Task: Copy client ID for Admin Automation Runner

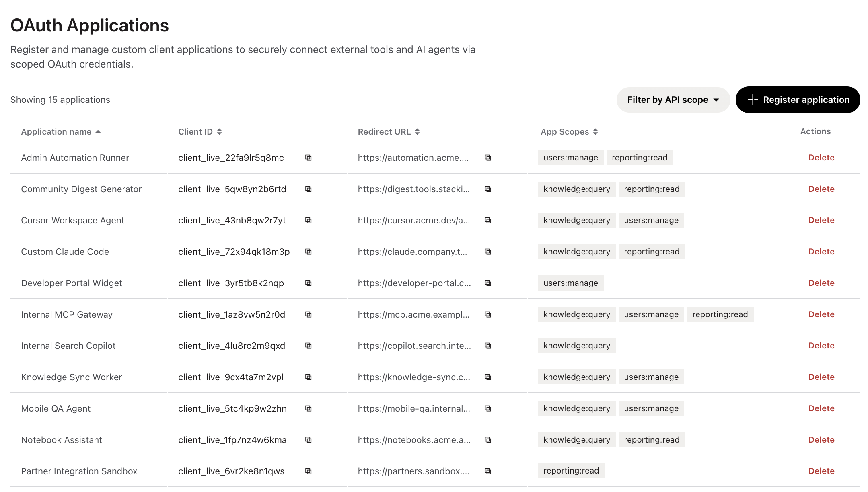Action: (x=308, y=158)
